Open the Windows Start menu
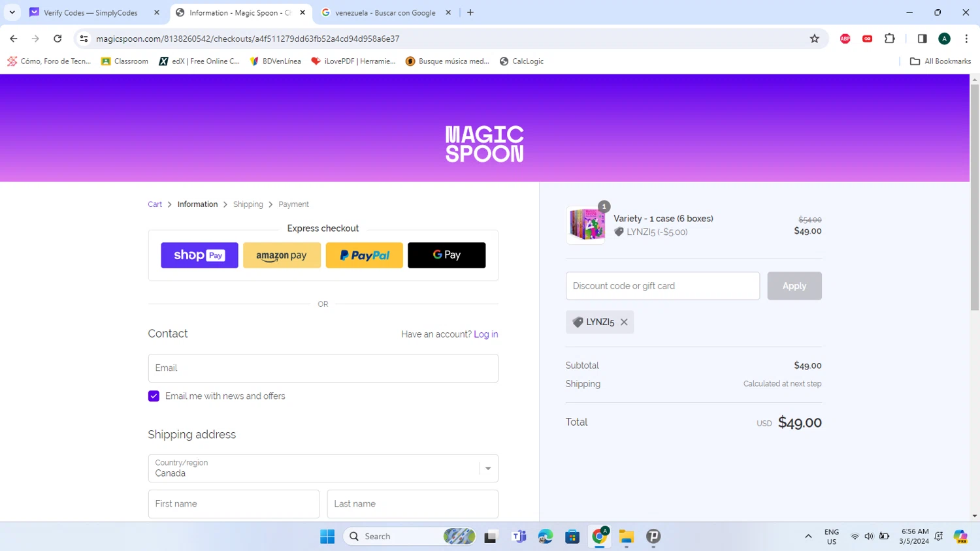980x551 pixels. click(x=327, y=536)
